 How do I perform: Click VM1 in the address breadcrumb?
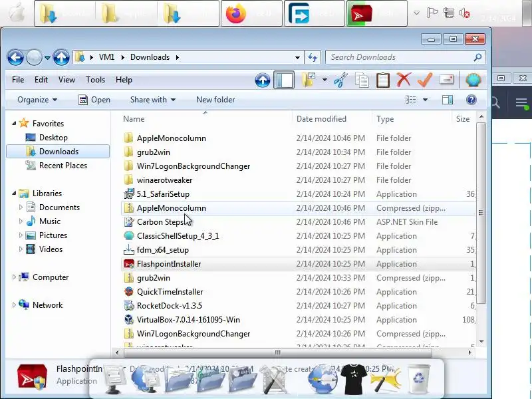click(106, 57)
